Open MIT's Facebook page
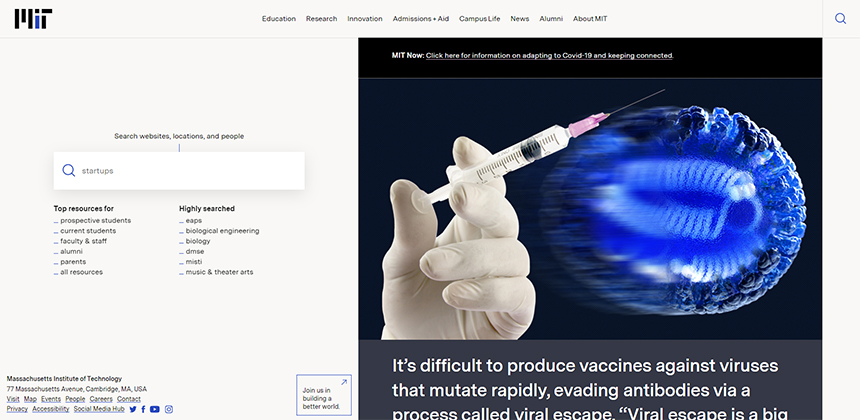 point(143,409)
